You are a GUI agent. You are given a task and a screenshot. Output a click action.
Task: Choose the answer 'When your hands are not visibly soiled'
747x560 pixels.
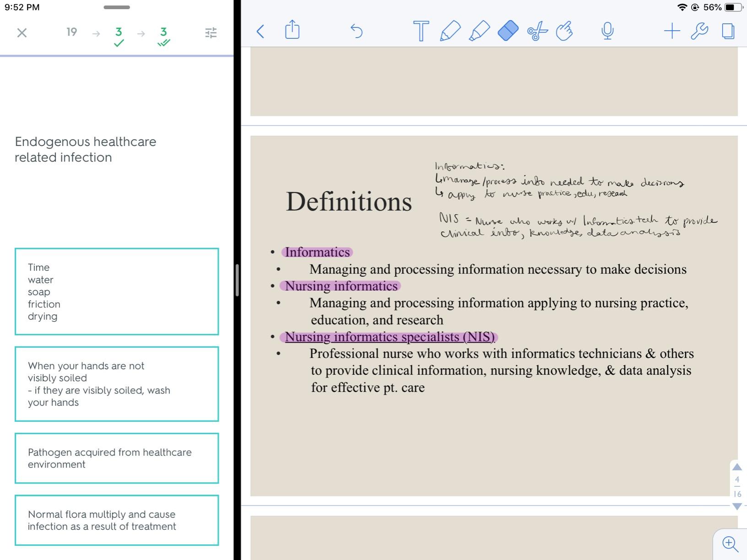coord(117,384)
